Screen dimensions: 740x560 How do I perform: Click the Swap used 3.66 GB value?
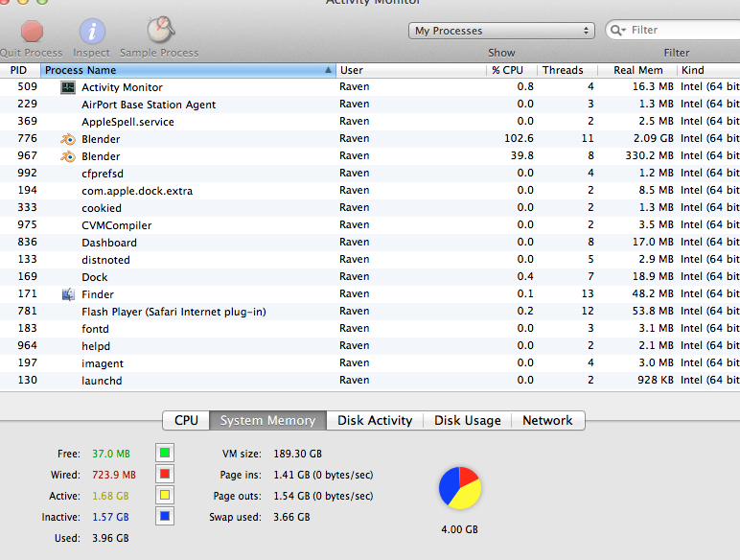291,517
